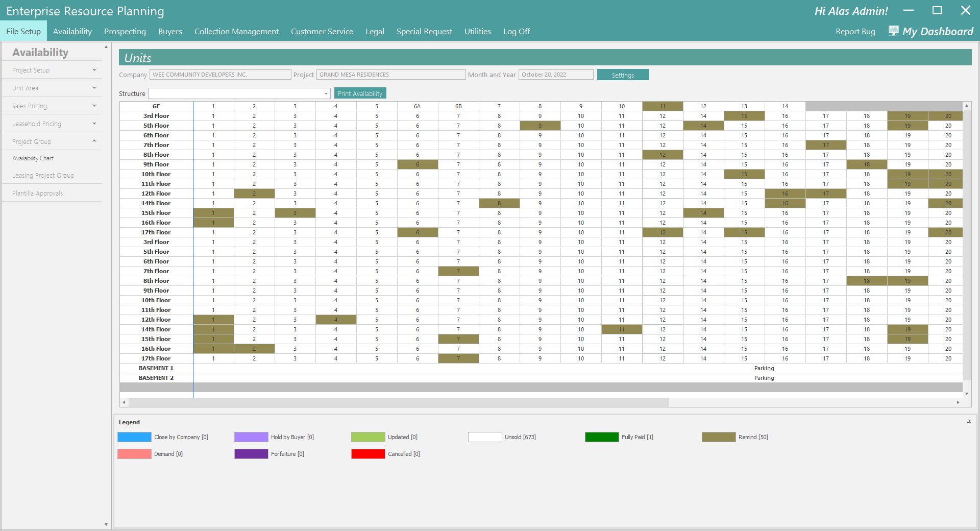Click the Close by Company blue swatch

coord(134,437)
